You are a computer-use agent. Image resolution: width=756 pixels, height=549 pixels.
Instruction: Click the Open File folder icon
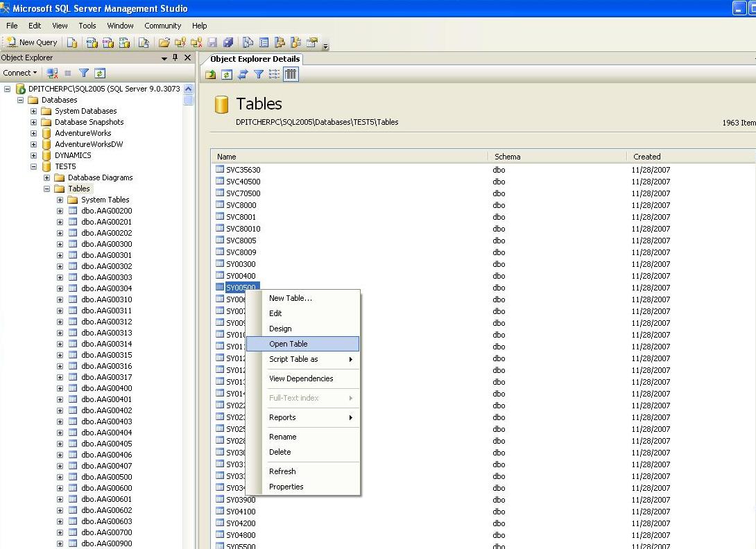coord(164,42)
